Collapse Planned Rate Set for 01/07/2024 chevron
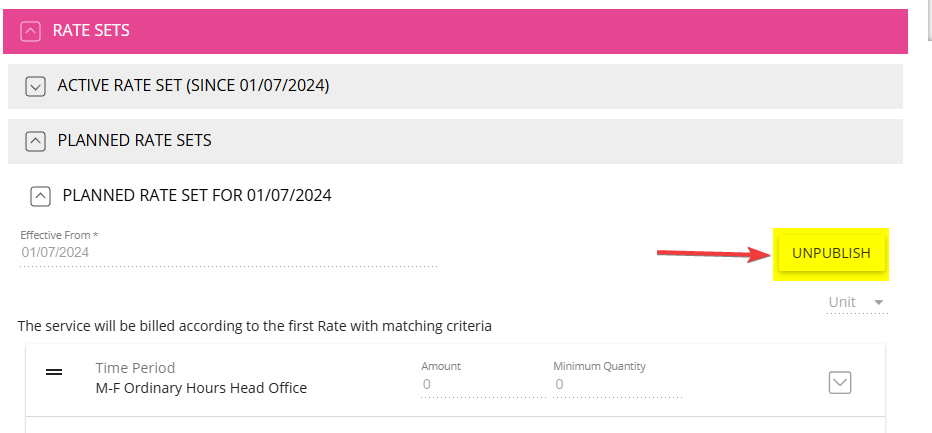 tap(40, 196)
